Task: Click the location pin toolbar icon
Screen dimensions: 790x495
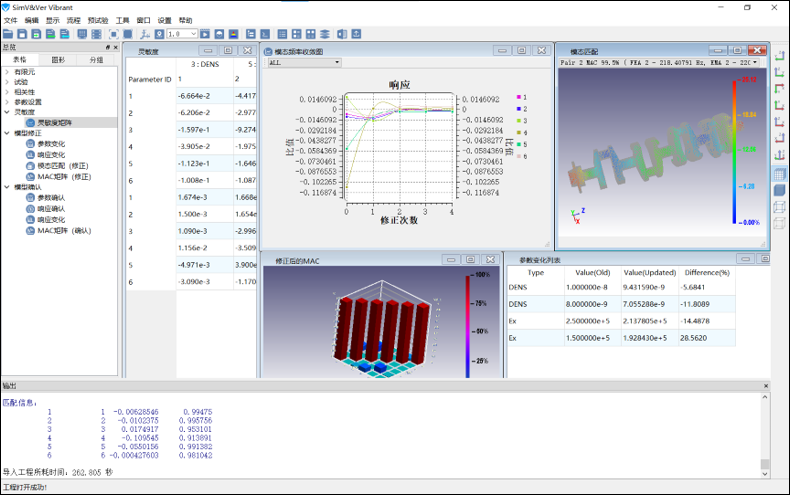Action: click(x=159, y=34)
